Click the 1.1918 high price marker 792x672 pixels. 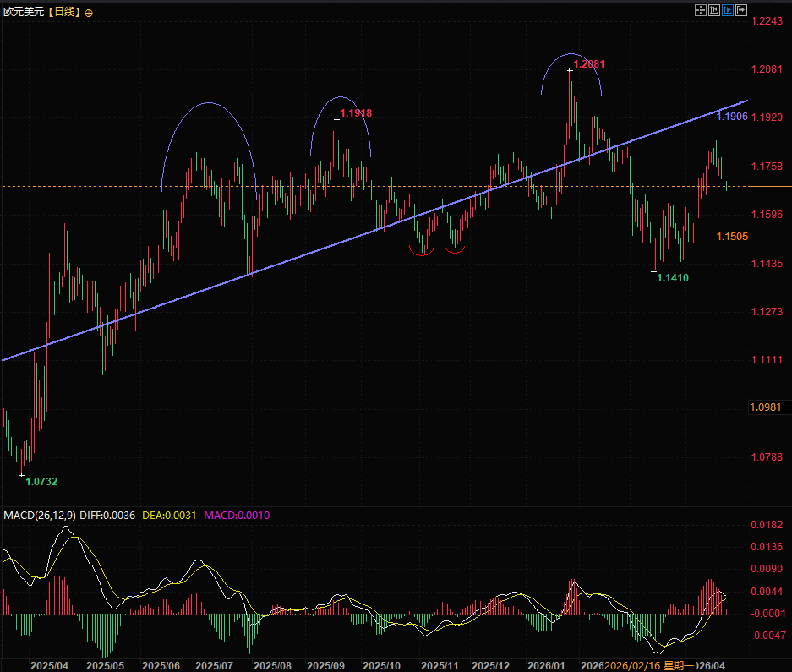[356, 112]
